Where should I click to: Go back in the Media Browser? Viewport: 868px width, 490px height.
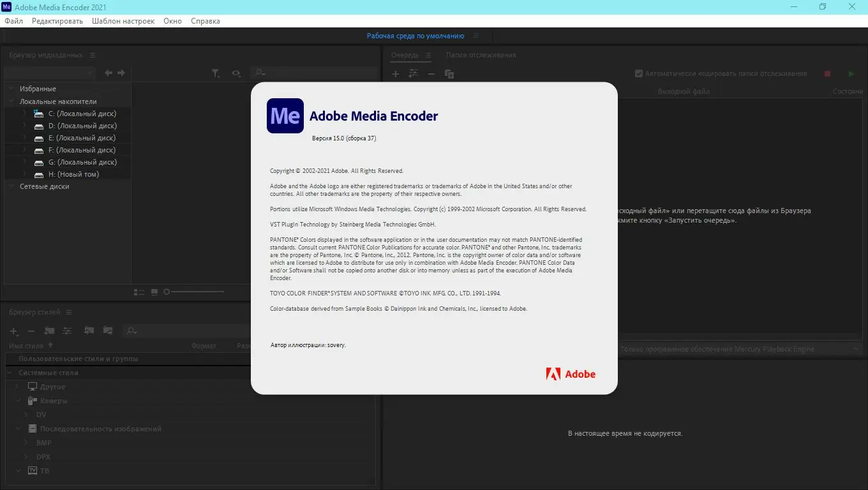[x=108, y=73]
